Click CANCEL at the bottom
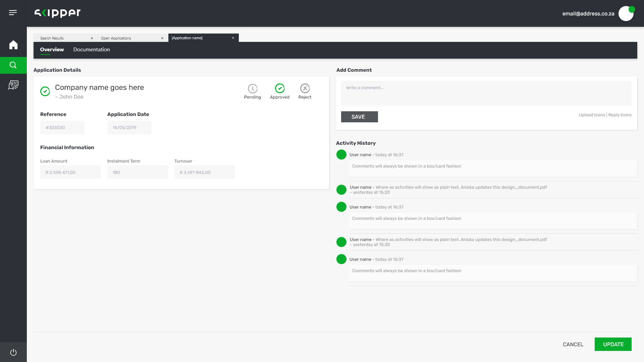This screenshot has width=644, height=362. [x=573, y=345]
